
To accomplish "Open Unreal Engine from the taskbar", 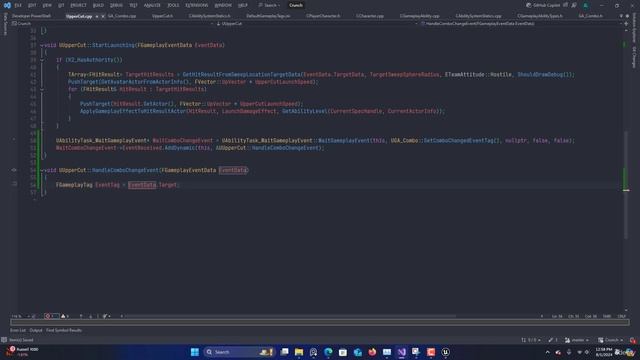I will click(x=445, y=352).
